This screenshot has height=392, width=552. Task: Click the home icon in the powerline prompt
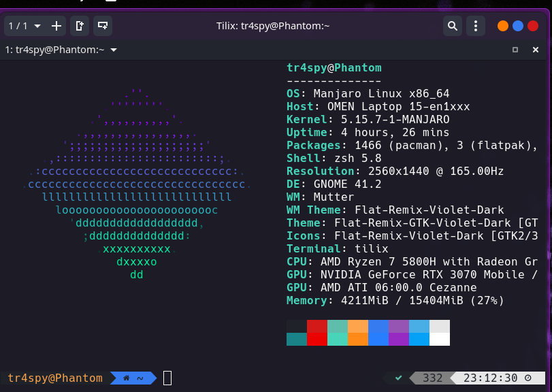[125, 378]
